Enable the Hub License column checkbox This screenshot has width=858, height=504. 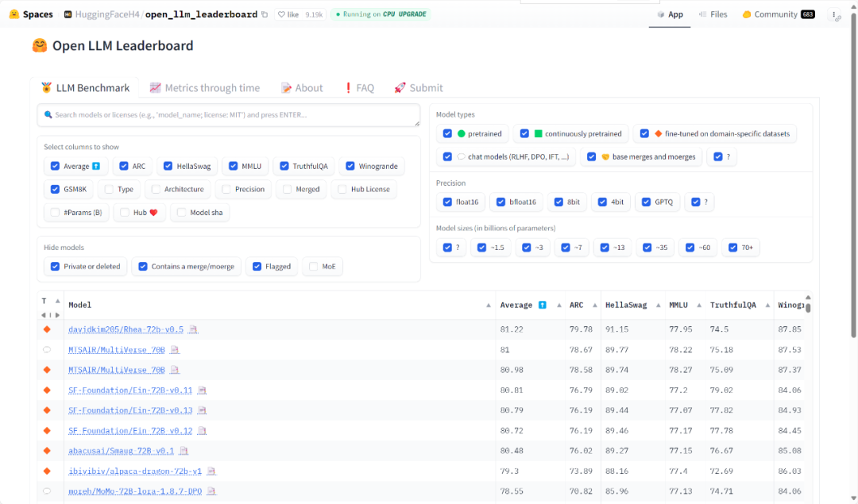tap(342, 189)
